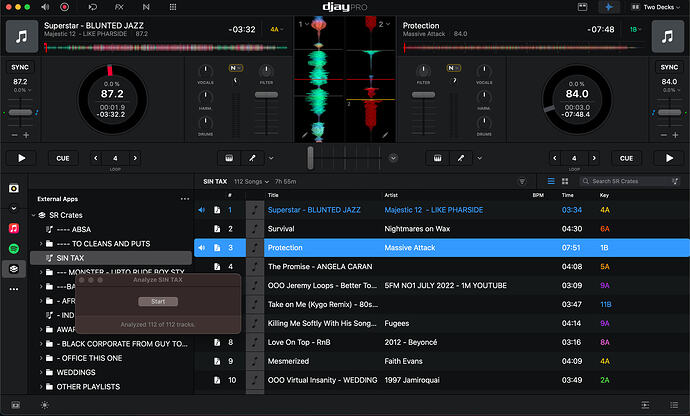690x416 pixels.
Task: Click the crossfader handle
Action: tap(310, 158)
